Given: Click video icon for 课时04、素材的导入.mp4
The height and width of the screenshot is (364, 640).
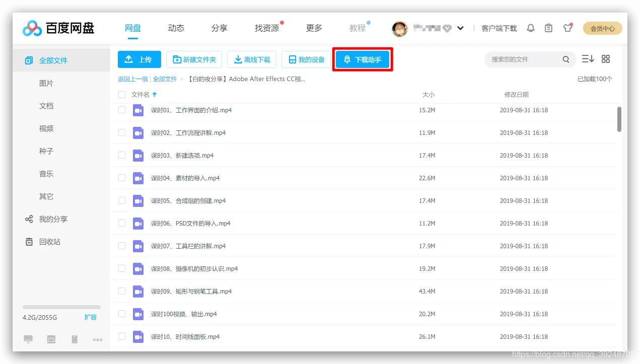Looking at the screenshot, I should pyautogui.click(x=138, y=178).
